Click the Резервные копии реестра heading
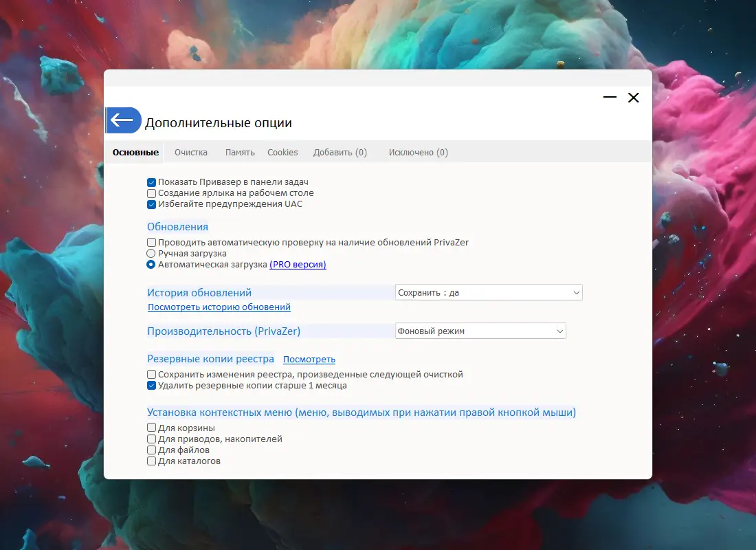 tap(210, 359)
